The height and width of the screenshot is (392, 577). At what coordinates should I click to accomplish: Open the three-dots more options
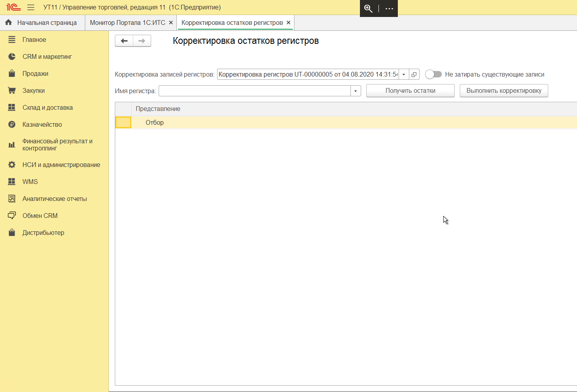click(x=389, y=8)
